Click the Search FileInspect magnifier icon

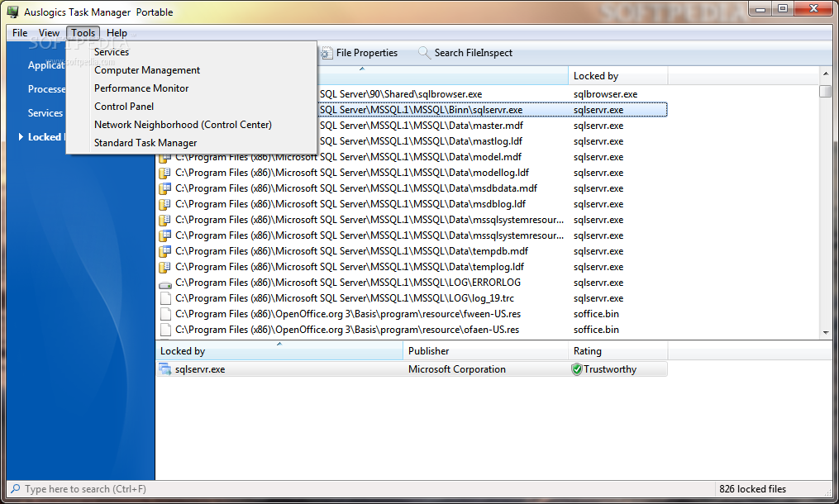pyautogui.click(x=424, y=53)
